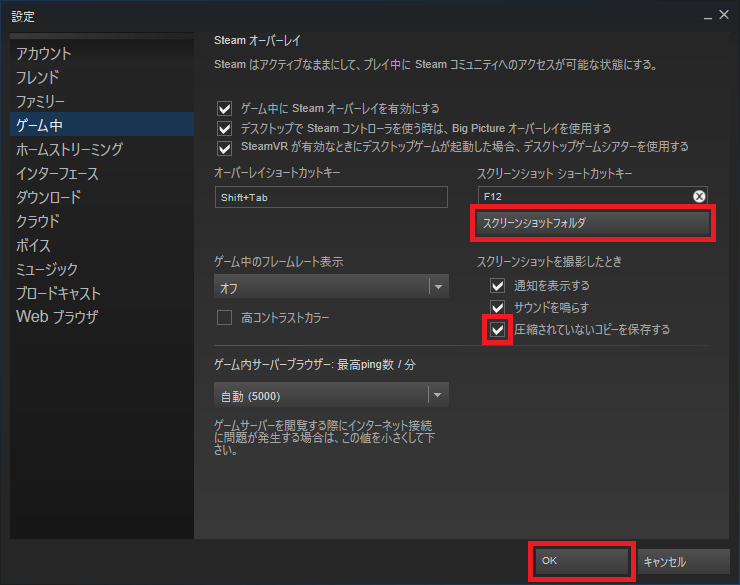Image resolution: width=740 pixels, height=585 pixels.
Task: Open 最高ping数 dropdown showing 自動 (5000)
Action: [x=331, y=395]
